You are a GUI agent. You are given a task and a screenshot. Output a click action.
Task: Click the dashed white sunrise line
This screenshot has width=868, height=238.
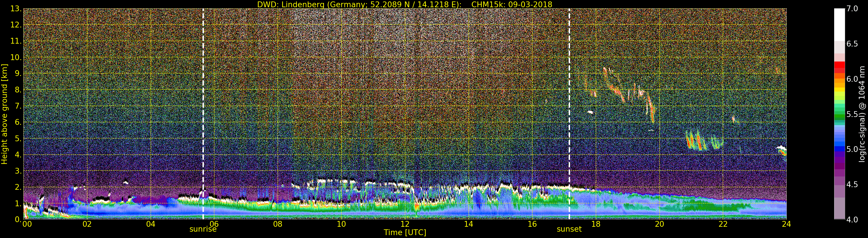203,114
